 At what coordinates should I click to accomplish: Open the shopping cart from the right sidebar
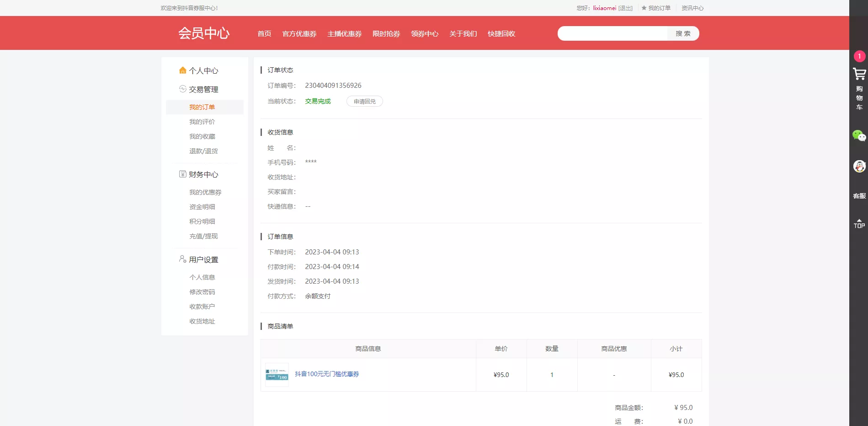click(860, 75)
